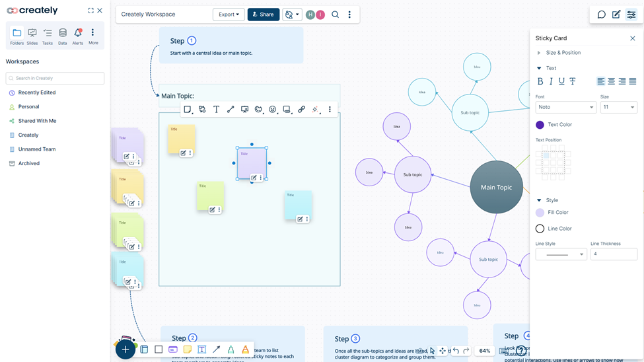Click the search magnifier in top bar

point(336,15)
